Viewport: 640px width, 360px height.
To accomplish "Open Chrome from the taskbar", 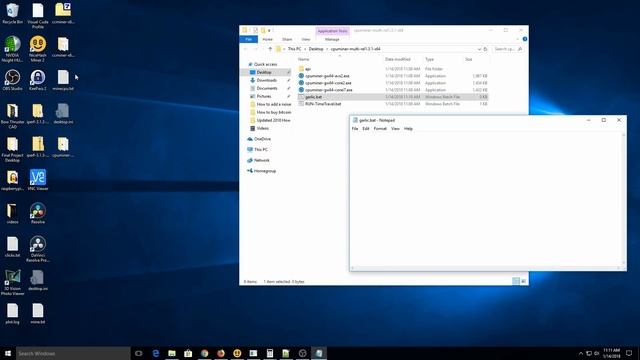I will pyautogui.click(x=204, y=353).
